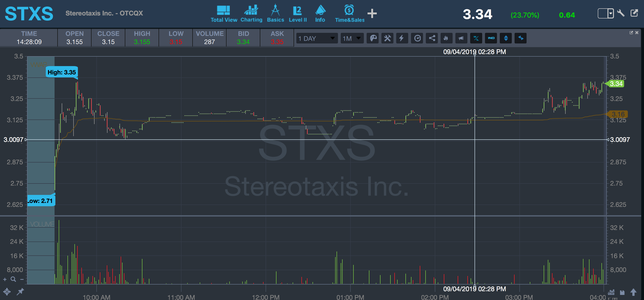Click the plus button to add a tab
Image resolution: width=644 pixels, height=300 pixels.
click(x=372, y=13)
